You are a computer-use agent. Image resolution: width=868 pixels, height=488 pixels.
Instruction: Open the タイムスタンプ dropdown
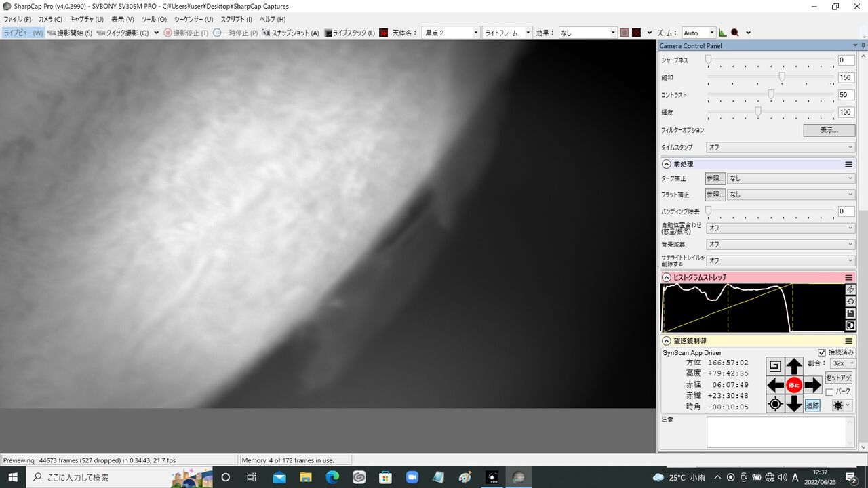click(781, 147)
